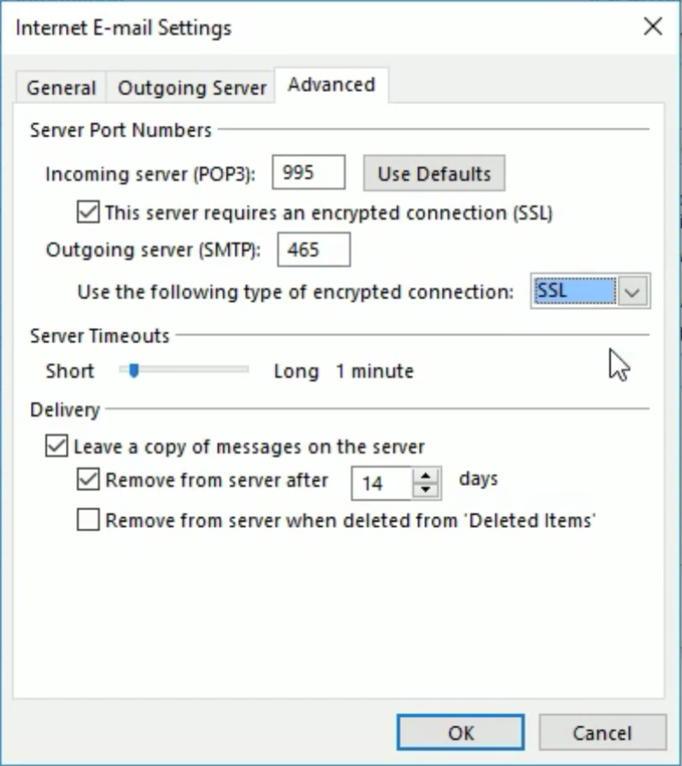The width and height of the screenshot is (682, 766).
Task: Click the OK button
Action: (x=460, y=733)
